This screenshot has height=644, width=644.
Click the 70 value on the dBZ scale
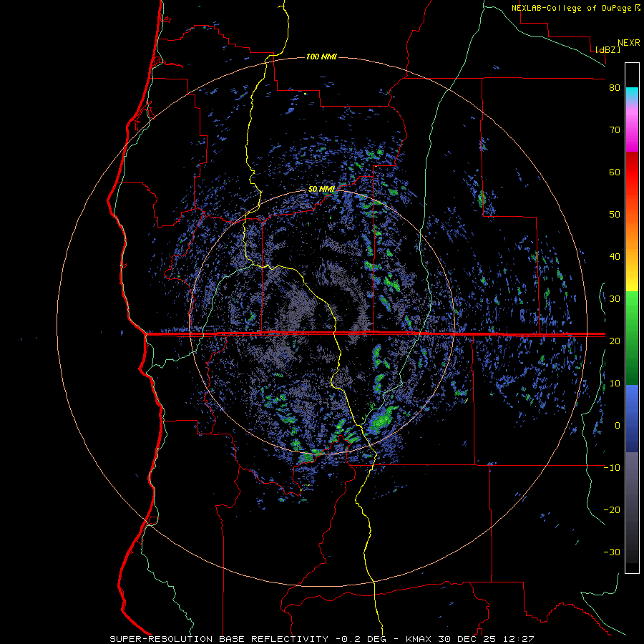click(x=615, y=130)
